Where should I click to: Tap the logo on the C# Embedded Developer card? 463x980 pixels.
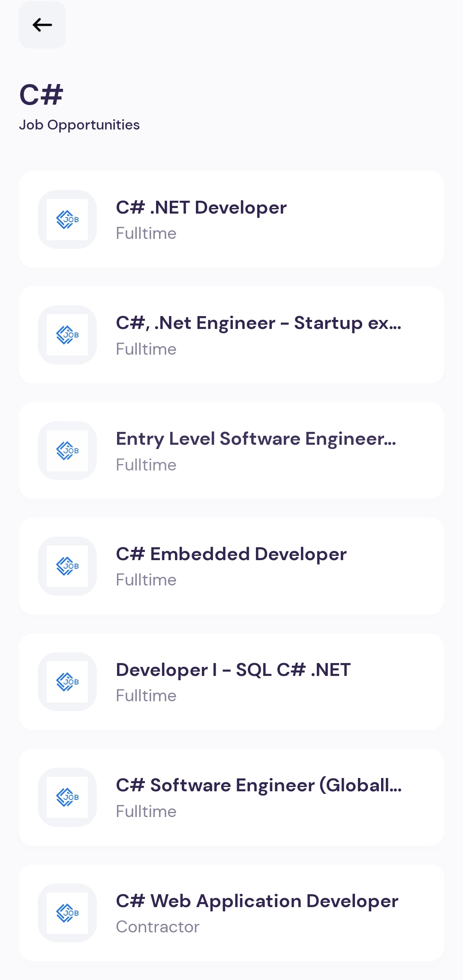[67, 566]
